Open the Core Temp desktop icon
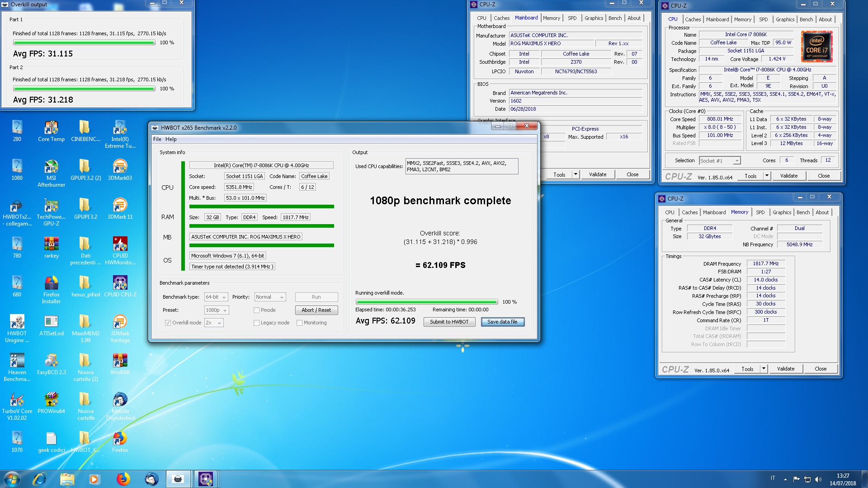The height and width of the screenshot is (488, 868). click(x=51, y=131)
